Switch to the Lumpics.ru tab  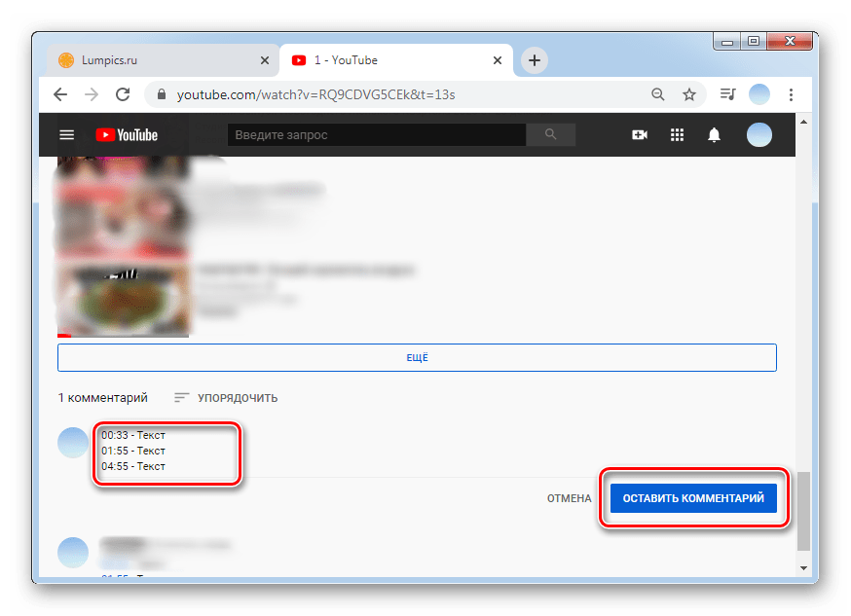point(156,60)
